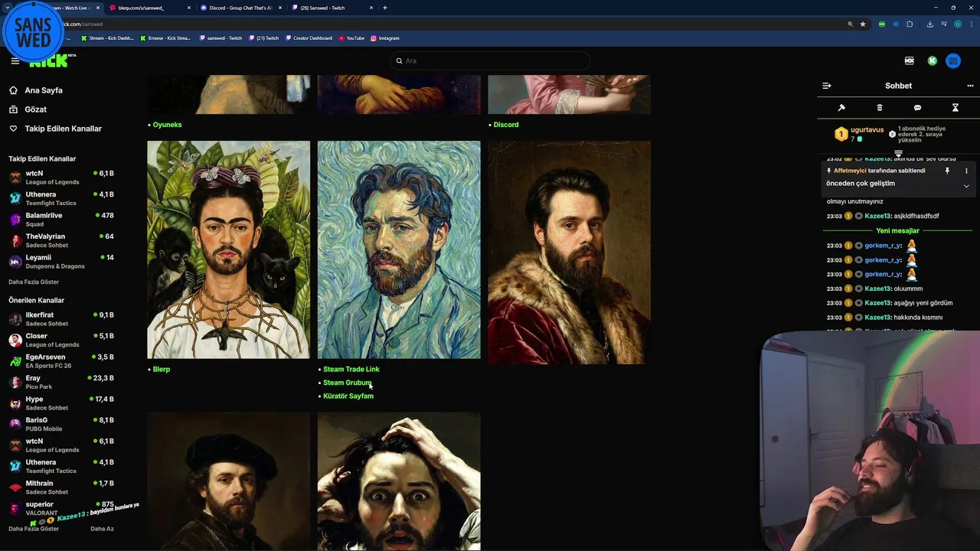
Task: Open the Instagram bookmark
Action: (384, 38)
